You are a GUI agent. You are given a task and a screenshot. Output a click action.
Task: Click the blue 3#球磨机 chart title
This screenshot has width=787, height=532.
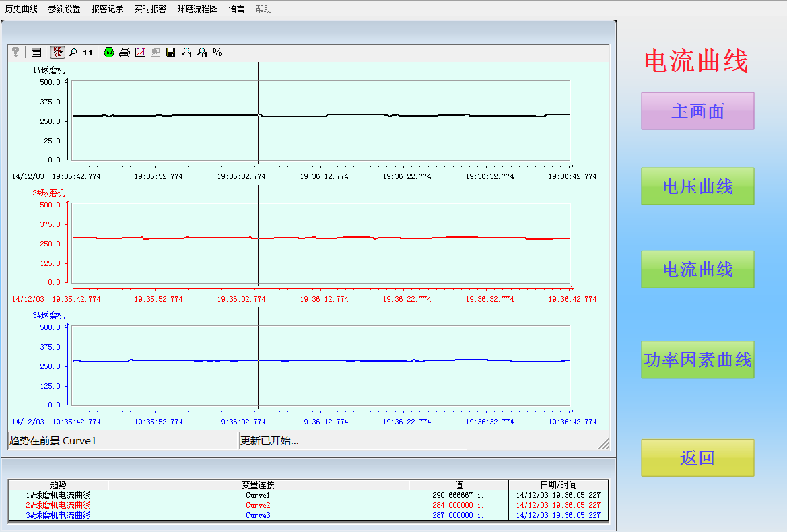tap(48, 315)
